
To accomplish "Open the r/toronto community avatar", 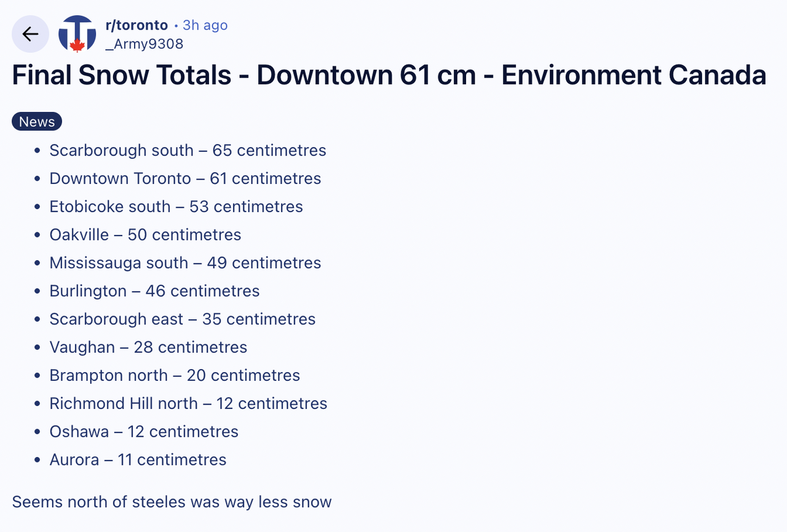I will [77, 34].
